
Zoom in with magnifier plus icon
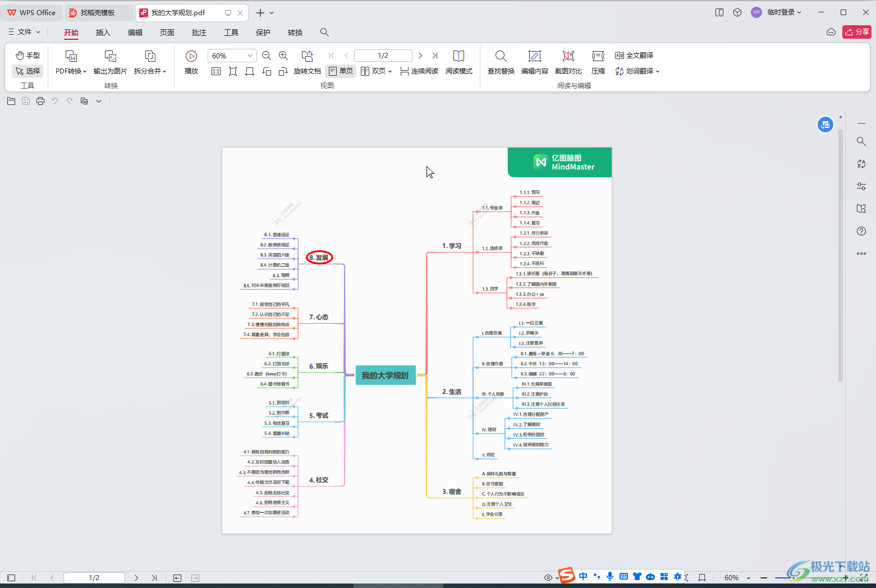pos(283,56)
